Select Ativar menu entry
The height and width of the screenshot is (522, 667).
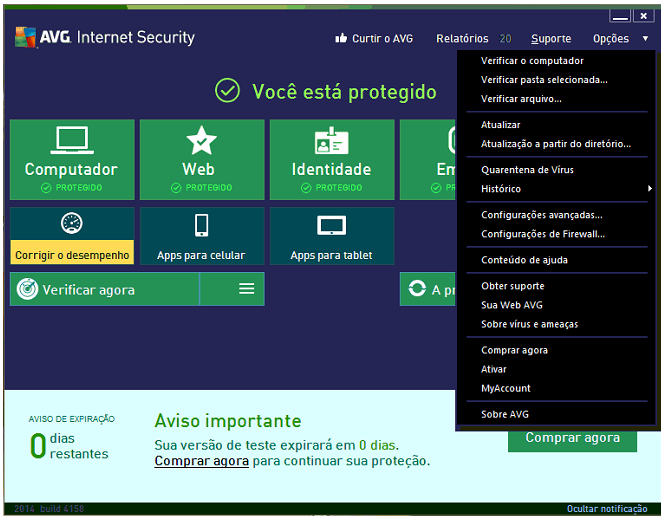pos(493,370)
